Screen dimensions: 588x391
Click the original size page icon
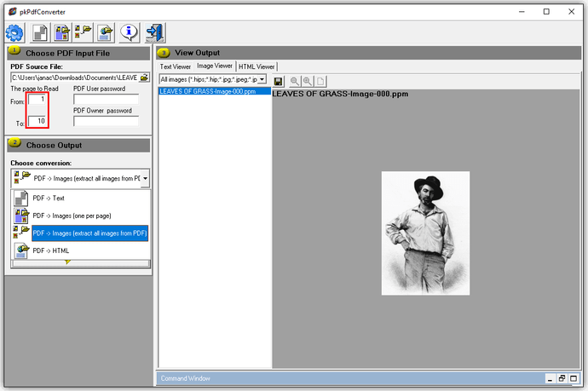(320, 81)
